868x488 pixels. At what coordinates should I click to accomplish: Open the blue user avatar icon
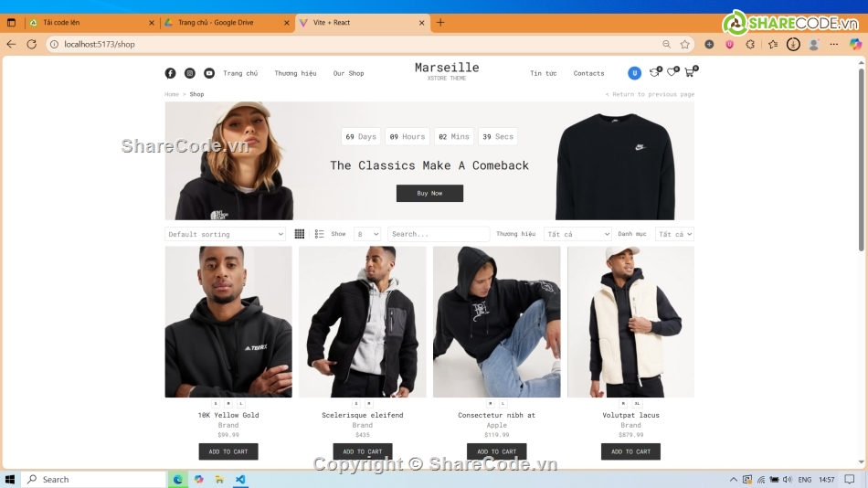pyautogui.click(x=634, y=72)
